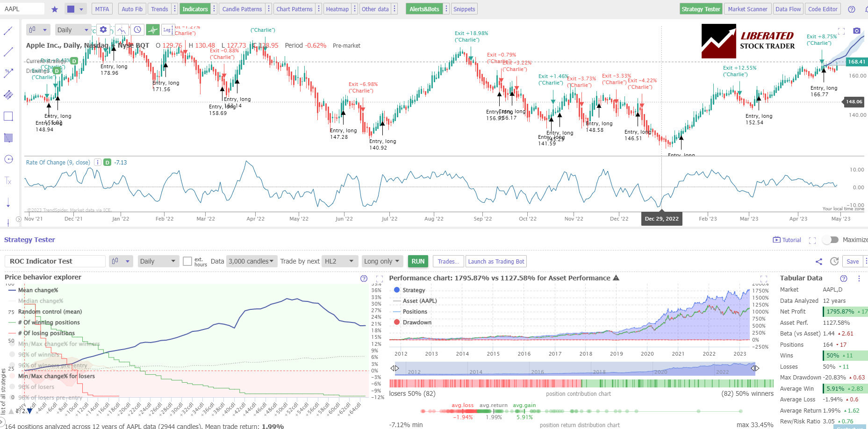Open the chart settings gear
Viewport: 868px width, 429px height.
pyautogui.click(x=103, y=29)
